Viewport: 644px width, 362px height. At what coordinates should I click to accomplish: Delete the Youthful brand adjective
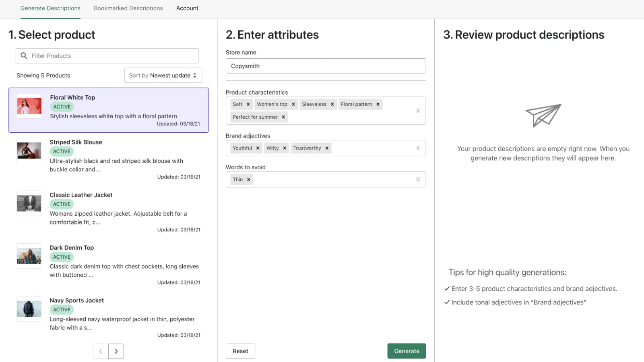coord(258,148)
